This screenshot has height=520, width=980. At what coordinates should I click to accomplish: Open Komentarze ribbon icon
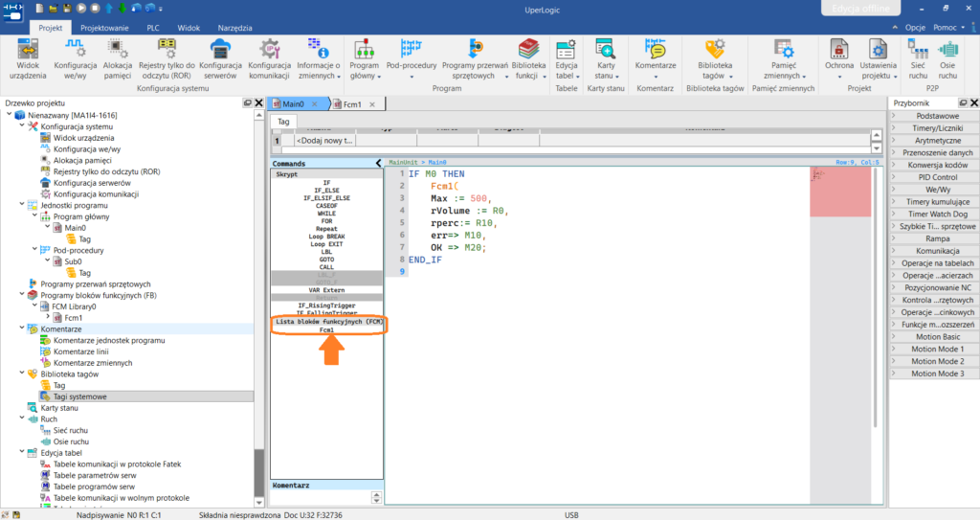tap(655, 58)
